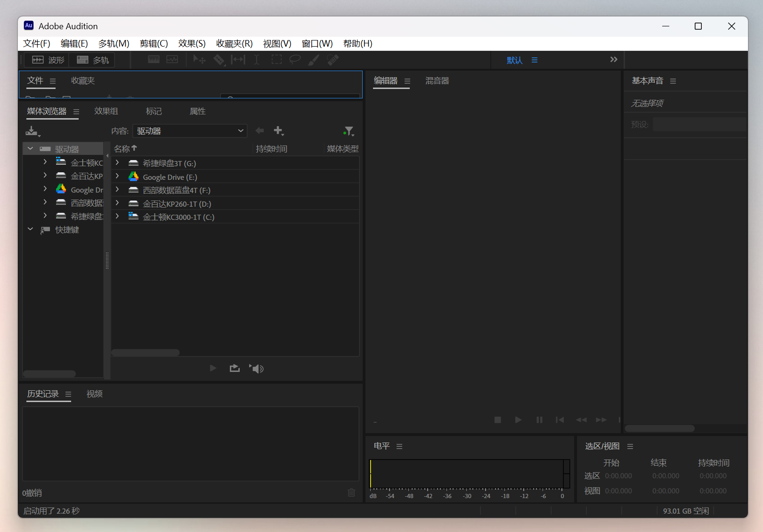Open the 文件 panel options menu

(53, 81)
